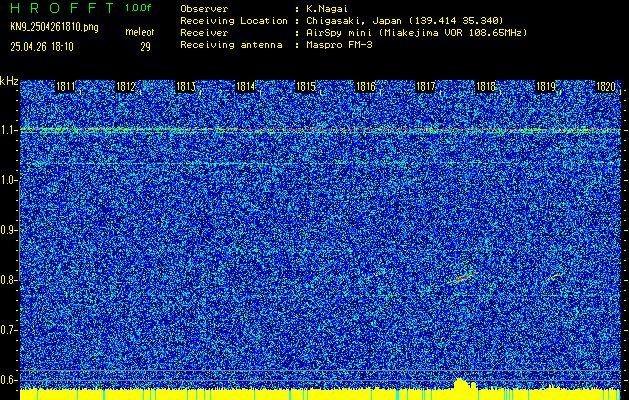Click the Receiving Location label
Viewport: 629px width, 400px height.
coord(234,21)
